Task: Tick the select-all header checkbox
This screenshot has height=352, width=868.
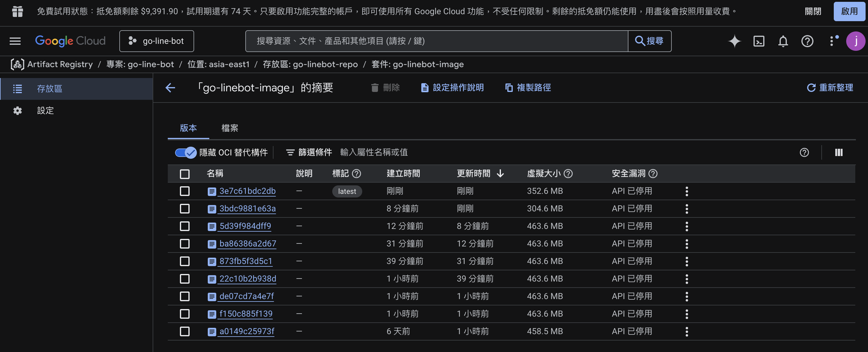Action: (x=185, y=174)
